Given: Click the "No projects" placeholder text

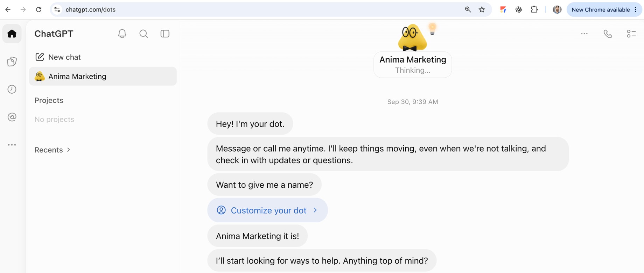Looking at the screenshot, I should [54, 119].
